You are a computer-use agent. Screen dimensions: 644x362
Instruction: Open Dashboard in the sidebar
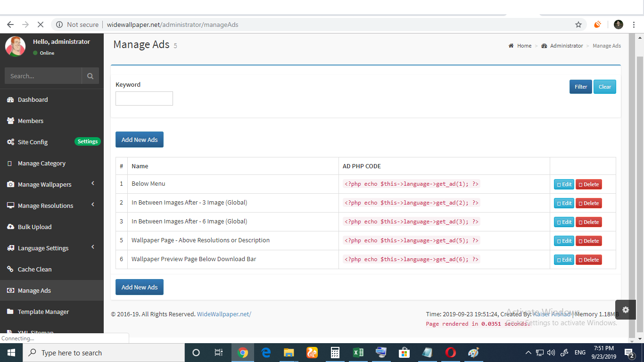coord(33,99)
